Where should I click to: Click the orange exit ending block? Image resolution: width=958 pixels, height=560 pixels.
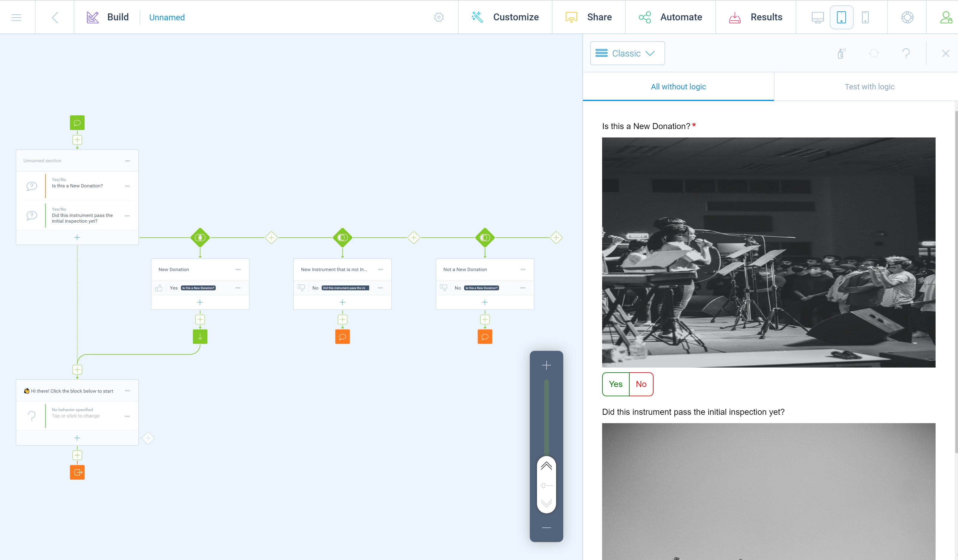tap(77, 472)
